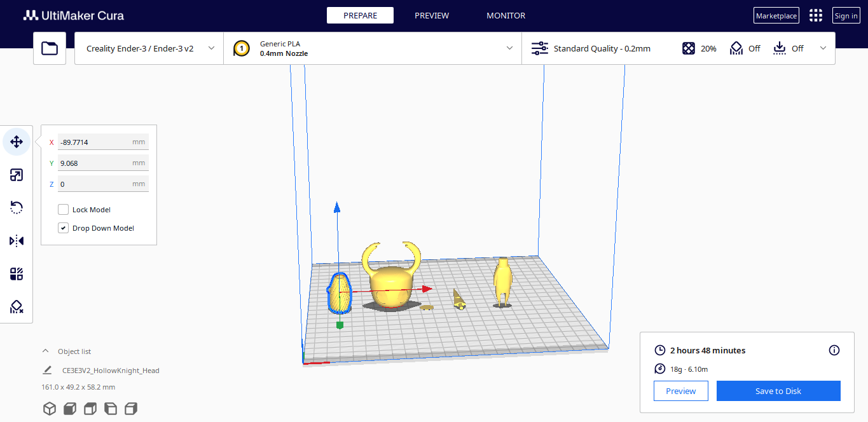This screenshot has height=422, width=868.
Task: Switch to the PREPARE stage
Action: click(x=360, y=15)
